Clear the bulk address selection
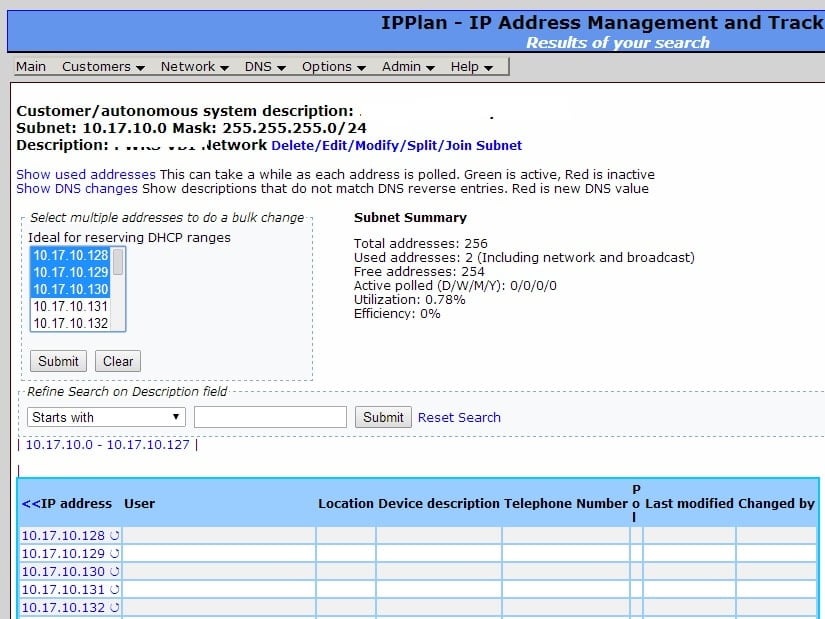Viewport: 825px width, 619px height. click(x=118, y=362)
